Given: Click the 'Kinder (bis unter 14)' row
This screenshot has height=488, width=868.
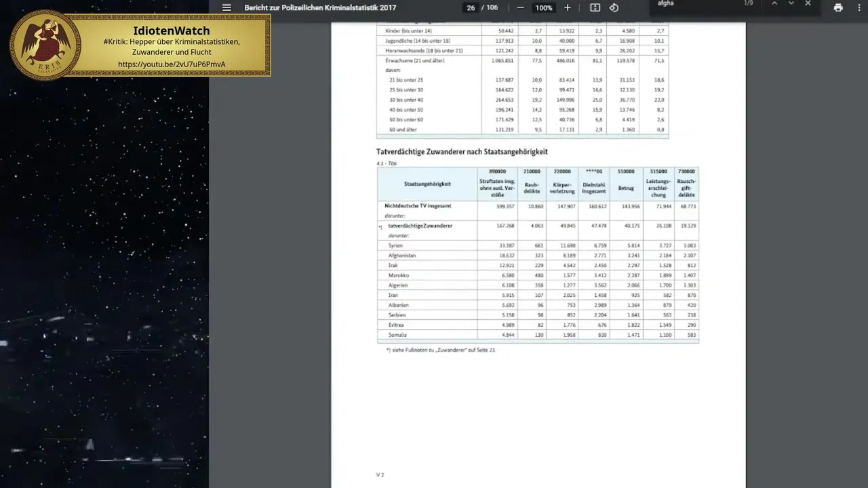Looking at the screenshot, I should click(522, 31).
